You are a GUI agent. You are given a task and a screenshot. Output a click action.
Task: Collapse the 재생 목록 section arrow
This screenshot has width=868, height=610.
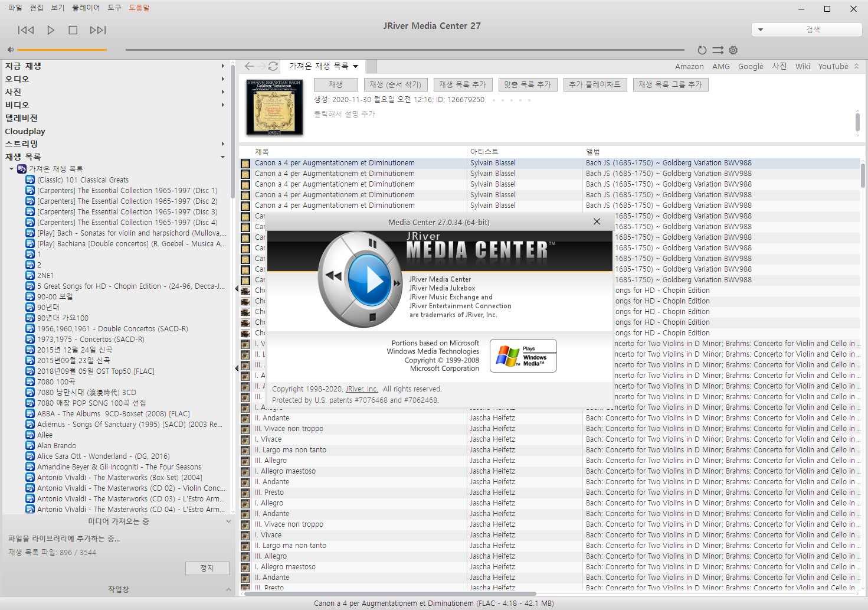[222, 157]
